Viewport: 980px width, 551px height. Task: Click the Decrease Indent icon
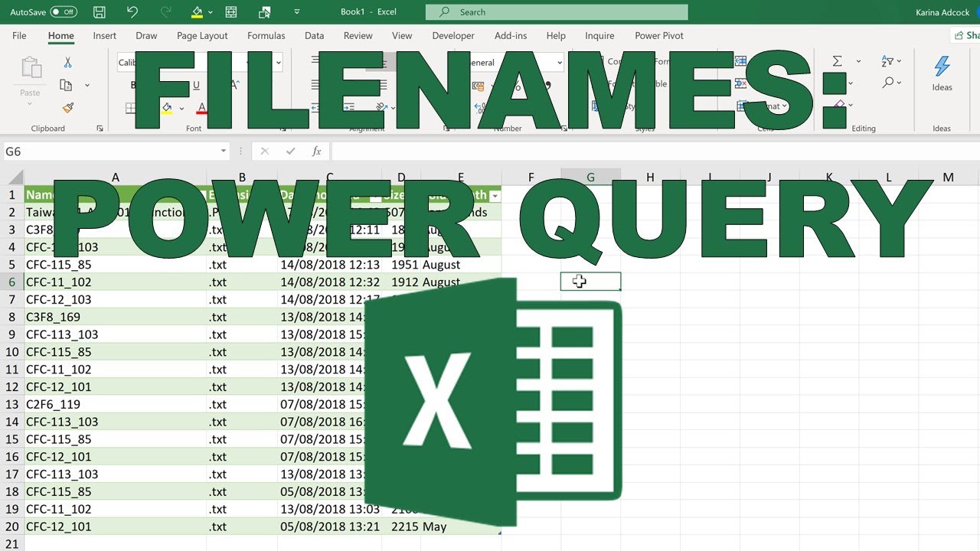[x=316, y=107]
